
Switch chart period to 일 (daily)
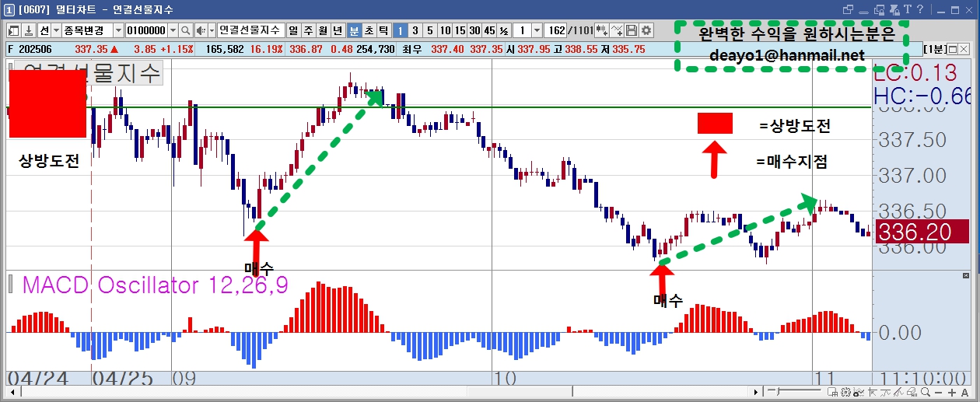pyautogui.click(x=293, y=30)
